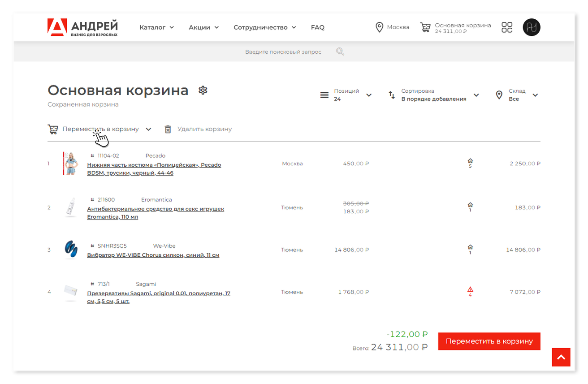Open thumbnail of Pecado costume item
The width and height of the screenshot is (588, 384).
click(71, 164)
